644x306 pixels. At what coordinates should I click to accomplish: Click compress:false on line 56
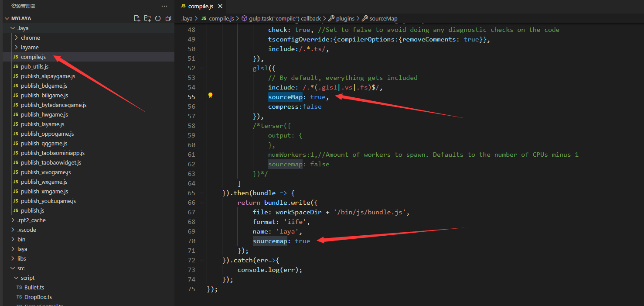(295, 107)
